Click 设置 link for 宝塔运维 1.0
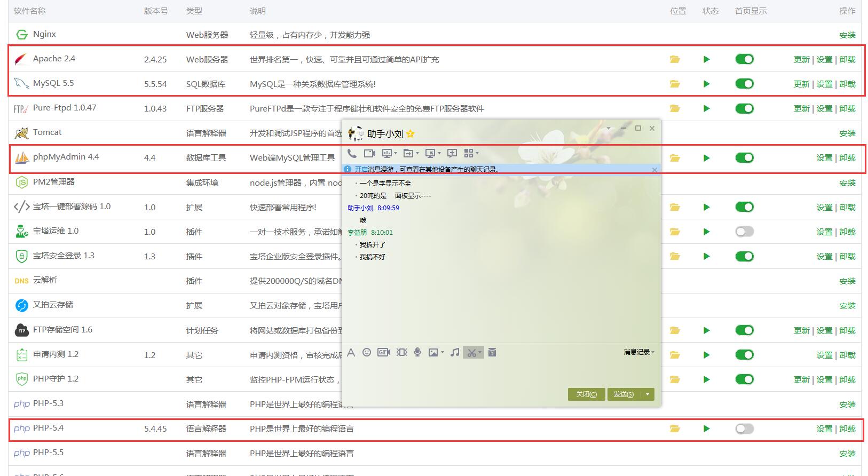Viewport: 868px width, 476px height. point(824,232)
